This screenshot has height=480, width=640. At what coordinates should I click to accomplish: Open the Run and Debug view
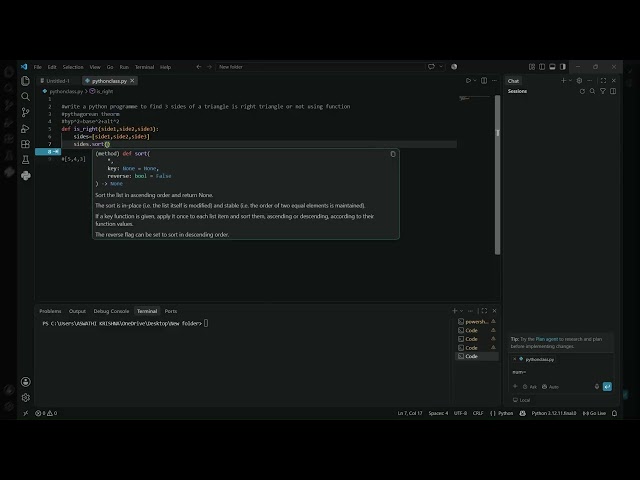pyautogui.click(x=25, y=129)
